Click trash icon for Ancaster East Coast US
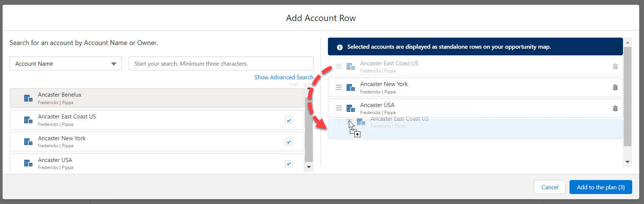 [615, 66]
